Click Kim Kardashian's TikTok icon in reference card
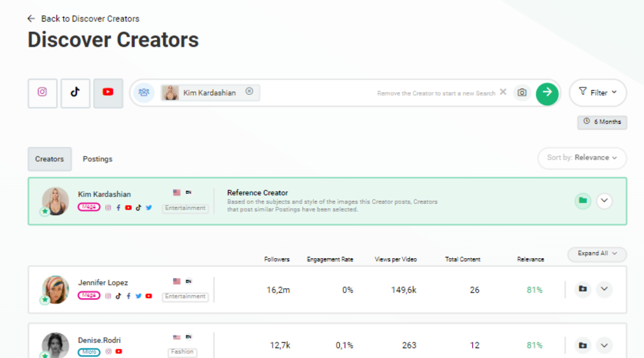The width and height of the screenshot is (644, 358). pyautogui.click(x=138, y=207)
